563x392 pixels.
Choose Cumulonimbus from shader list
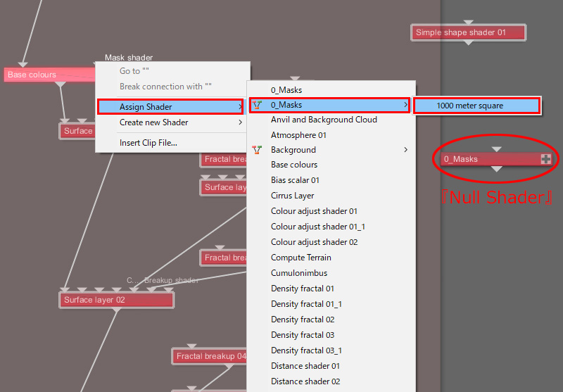click(x=299, y=273)
